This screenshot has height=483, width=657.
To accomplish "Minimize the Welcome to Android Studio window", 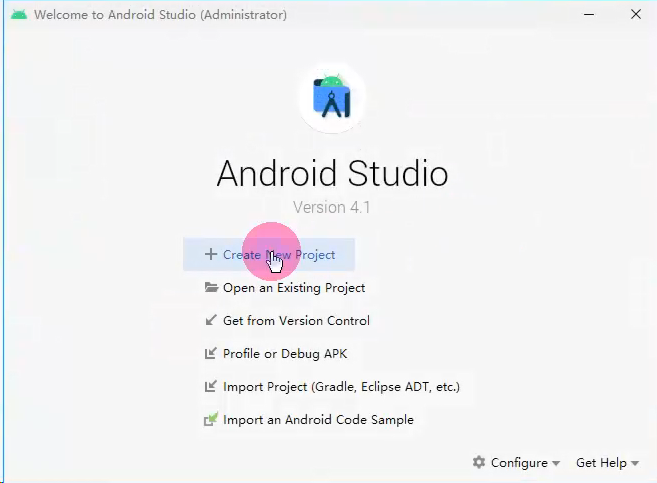I will coord(589,14).
